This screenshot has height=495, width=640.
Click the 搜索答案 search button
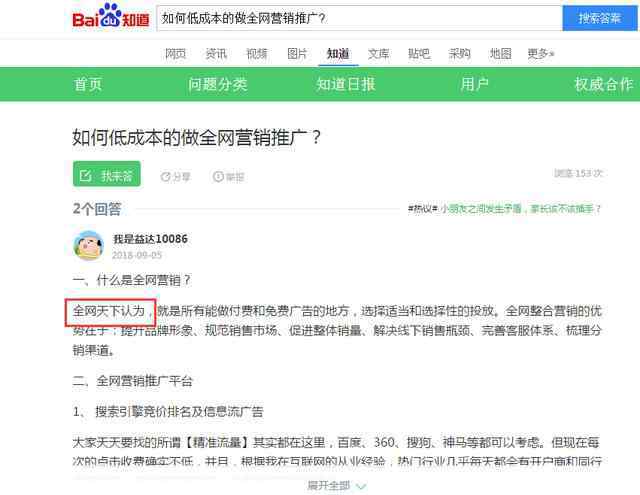pos(600,18)
